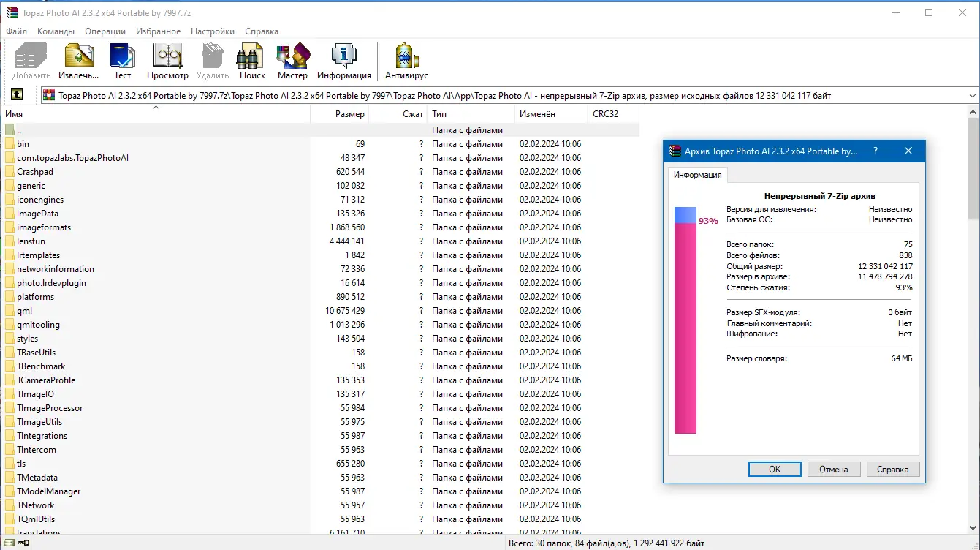Select the lrtemplates folder name
The height and width of the screenshot is (550, 980).
point(39,255)
